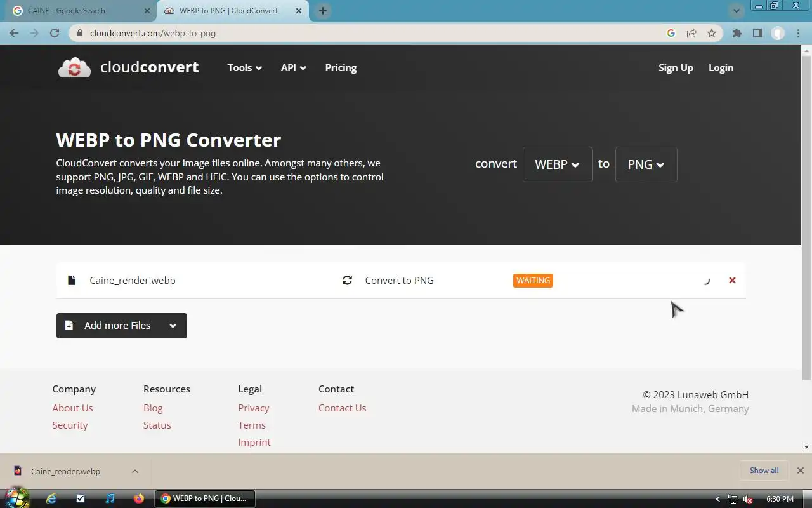Close the downloads bar

[x=800, y=471]
